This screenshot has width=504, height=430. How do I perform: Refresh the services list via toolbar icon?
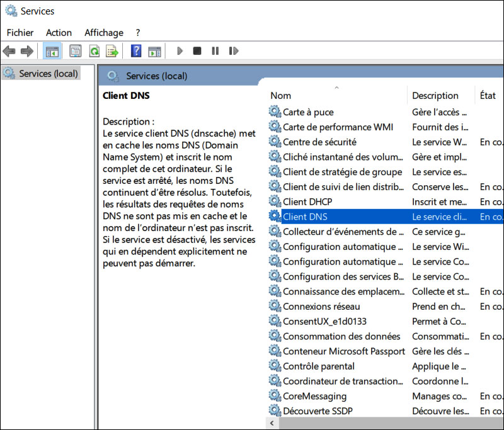(94, 51)
